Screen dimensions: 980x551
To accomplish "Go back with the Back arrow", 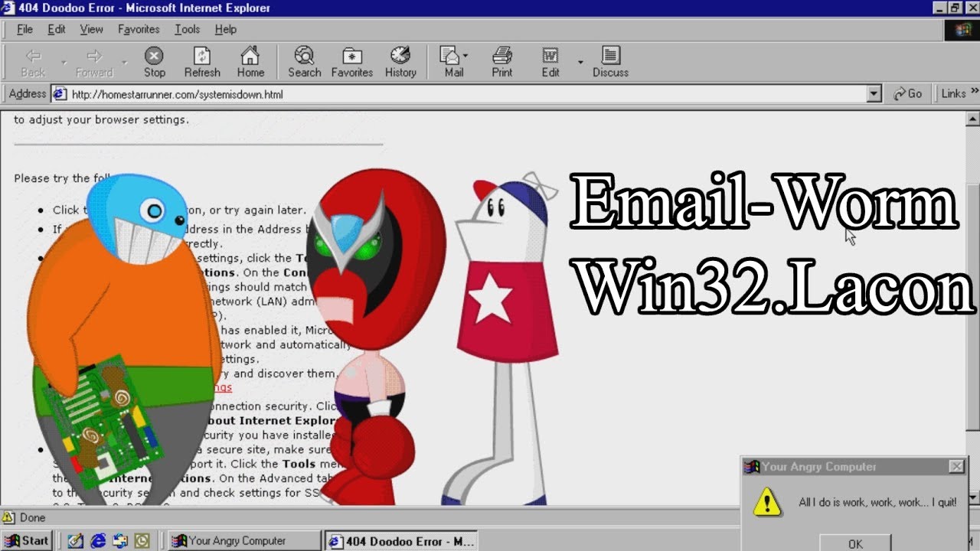I will point(33,62).
